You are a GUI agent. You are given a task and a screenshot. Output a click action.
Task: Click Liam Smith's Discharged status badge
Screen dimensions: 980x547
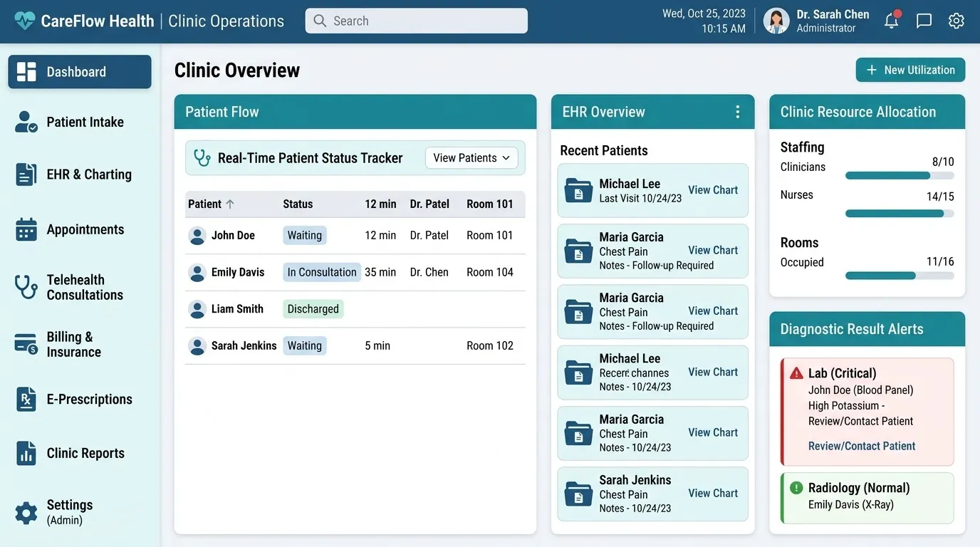click(313, 309)
